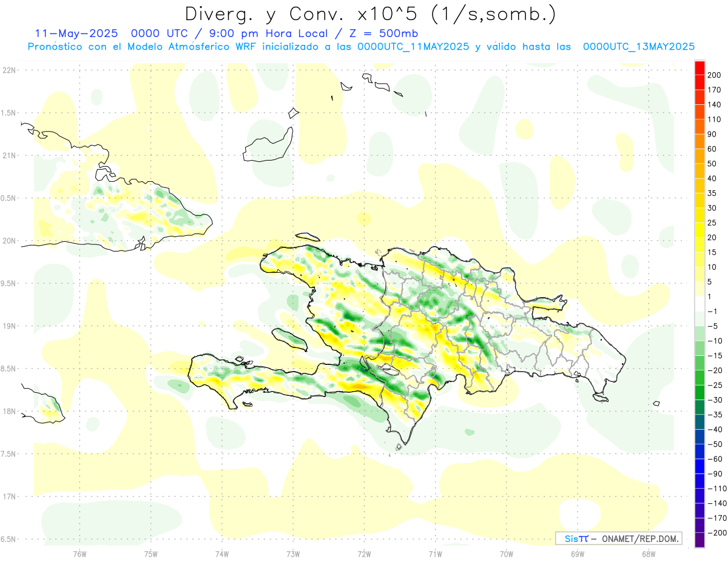Click the color bar label '-110'
The image size is (728, 562).
coord(716,488)
